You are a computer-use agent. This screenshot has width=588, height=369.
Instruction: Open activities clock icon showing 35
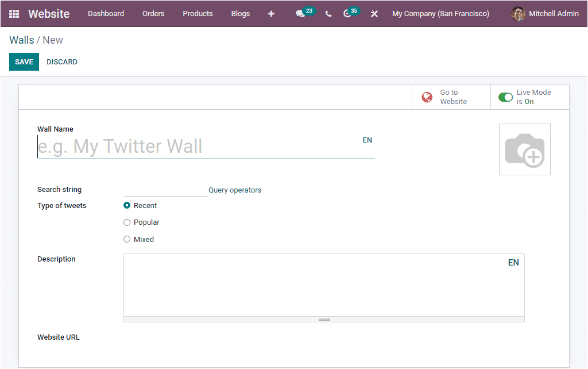click(348, 13)
